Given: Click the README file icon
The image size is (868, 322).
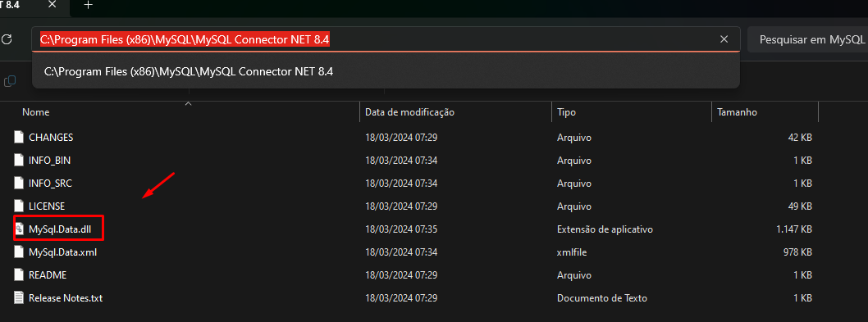Looking at the screenshot, I should point(20,275).
